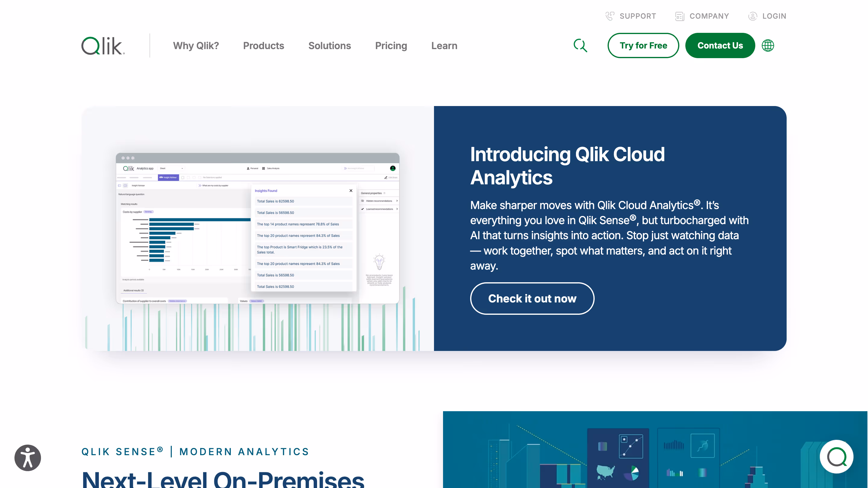Close the Insights Found panel

tap(351, 191)
